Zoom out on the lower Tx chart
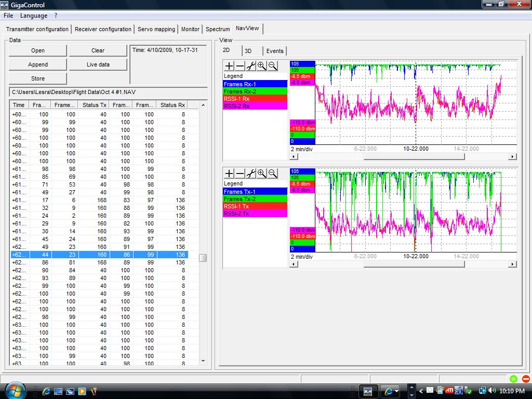The width and height of the screenshot is (532, 399). click(272, 174)
